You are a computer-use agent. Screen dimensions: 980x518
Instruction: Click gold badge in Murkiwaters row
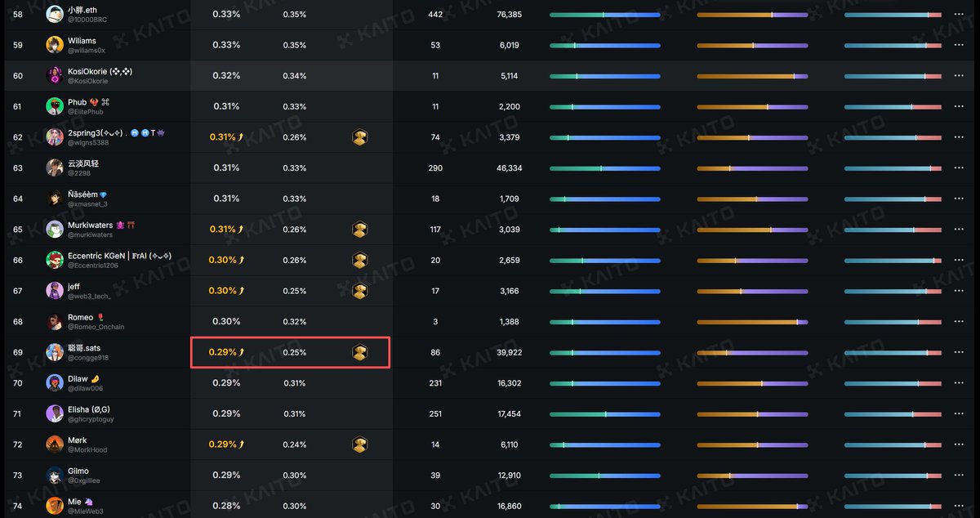coord(359,229)
